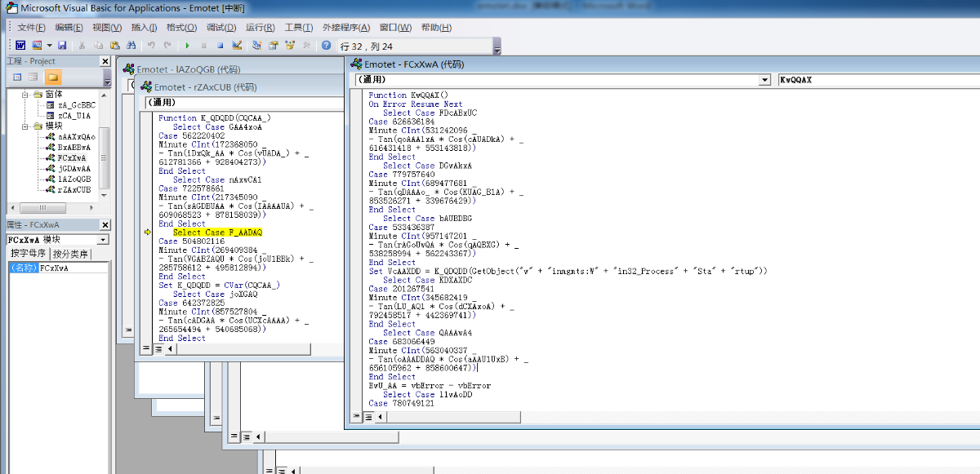Click the Cut scissors icon
The image size is (980, 474).
82,46
